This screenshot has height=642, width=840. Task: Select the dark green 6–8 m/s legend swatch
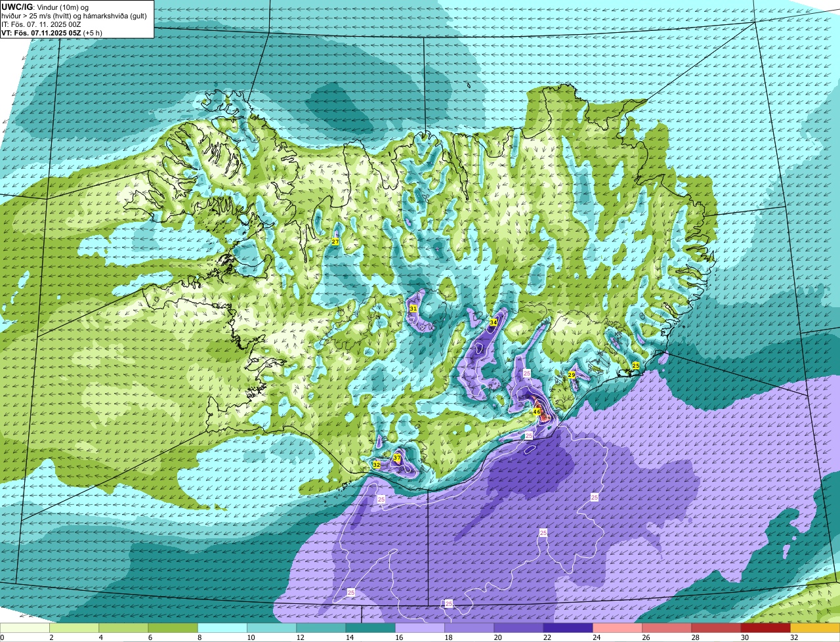pyautogui.click(x=173, y=628)
